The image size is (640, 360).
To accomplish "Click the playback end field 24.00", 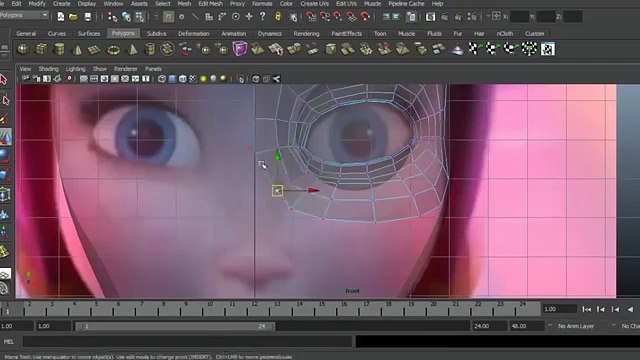I will 489,326.
